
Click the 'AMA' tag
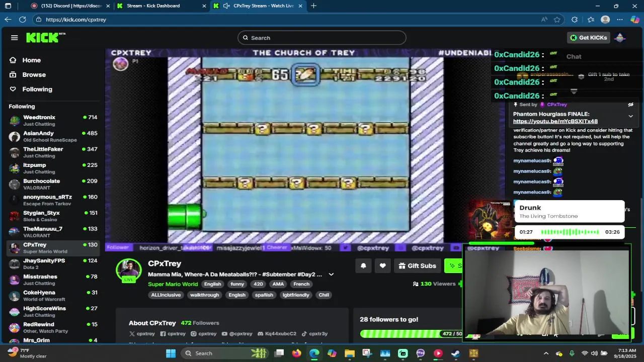(x=278, y=284)
